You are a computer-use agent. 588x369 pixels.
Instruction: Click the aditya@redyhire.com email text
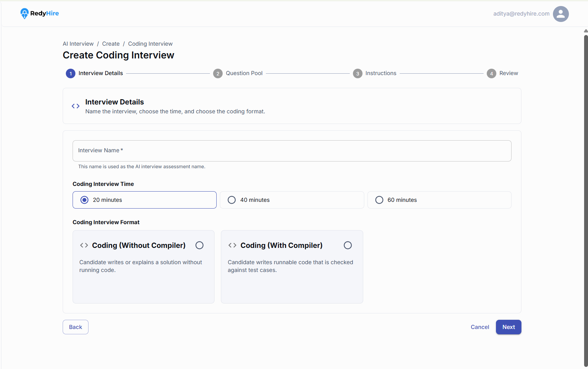point(521,13)
